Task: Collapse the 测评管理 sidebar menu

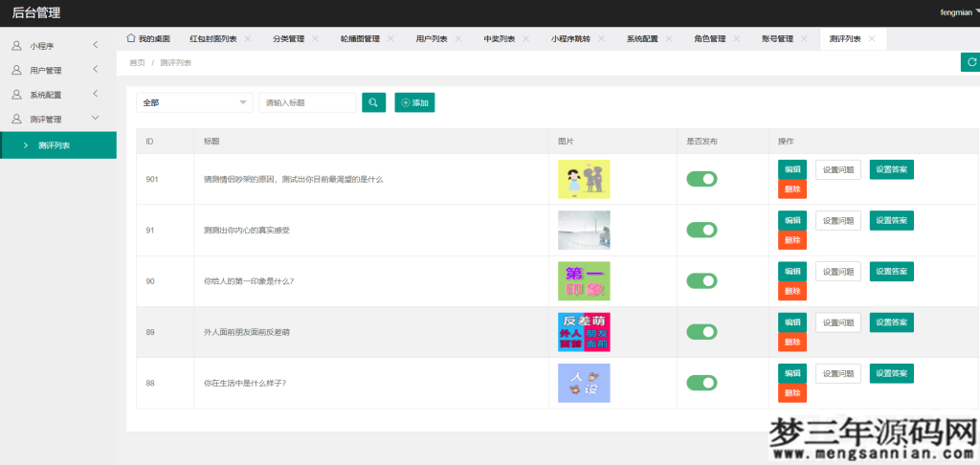Action: pos(96,118)
